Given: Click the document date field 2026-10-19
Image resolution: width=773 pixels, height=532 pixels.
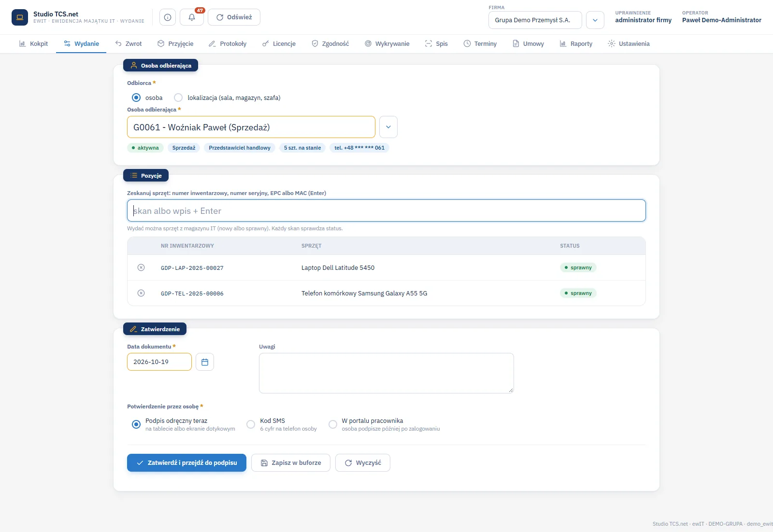Looking at the screenshot, I should [x=159, y=362].
